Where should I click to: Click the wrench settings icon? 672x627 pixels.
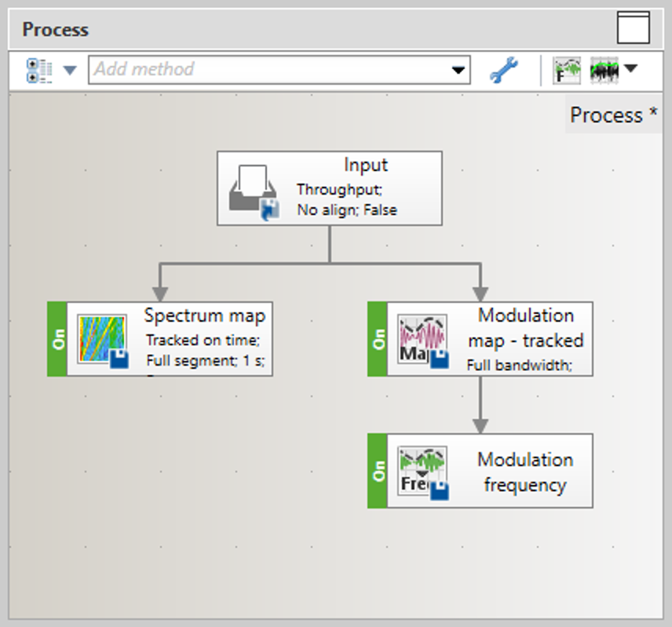coord(503,71)
